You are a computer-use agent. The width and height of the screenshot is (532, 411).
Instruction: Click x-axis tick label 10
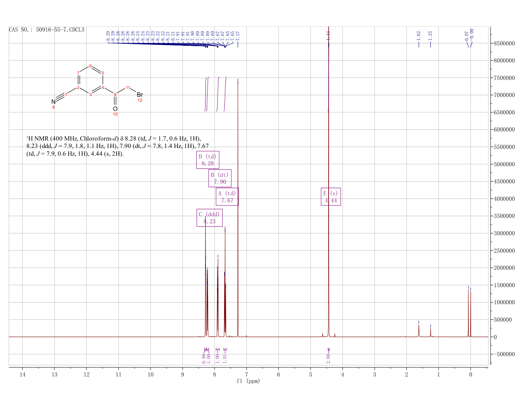tap(150, 375)
